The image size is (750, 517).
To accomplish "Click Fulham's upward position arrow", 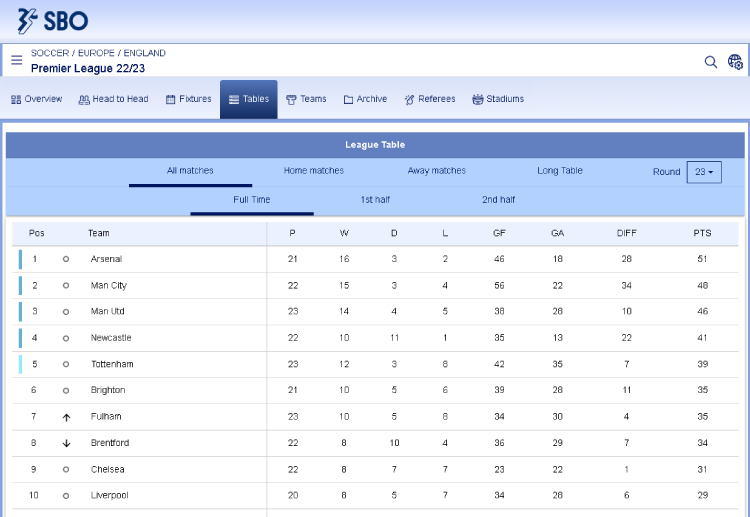I will pos(66,417).
